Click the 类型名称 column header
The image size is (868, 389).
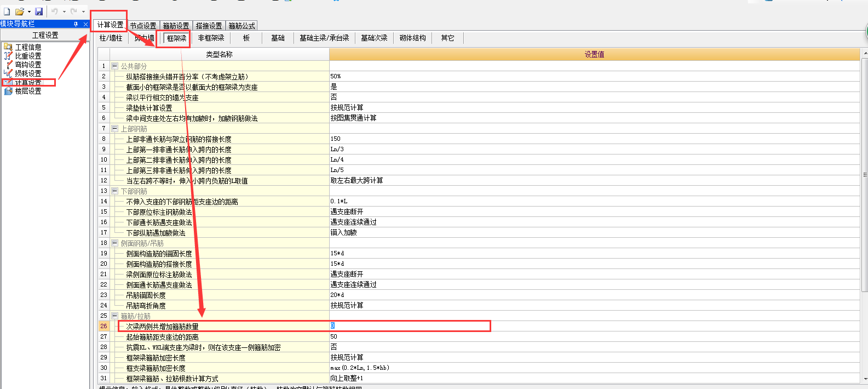tap(219, 54)
